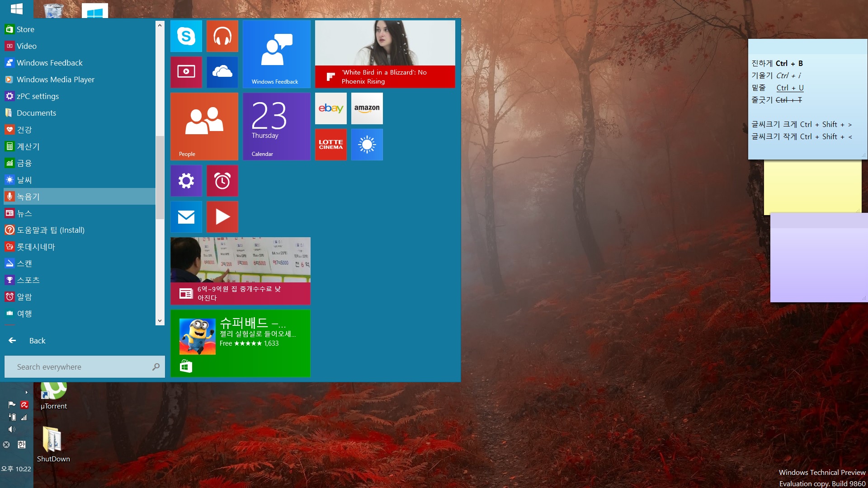Click the battery power tray icon
868x488 pixels.
coord(13,417)
